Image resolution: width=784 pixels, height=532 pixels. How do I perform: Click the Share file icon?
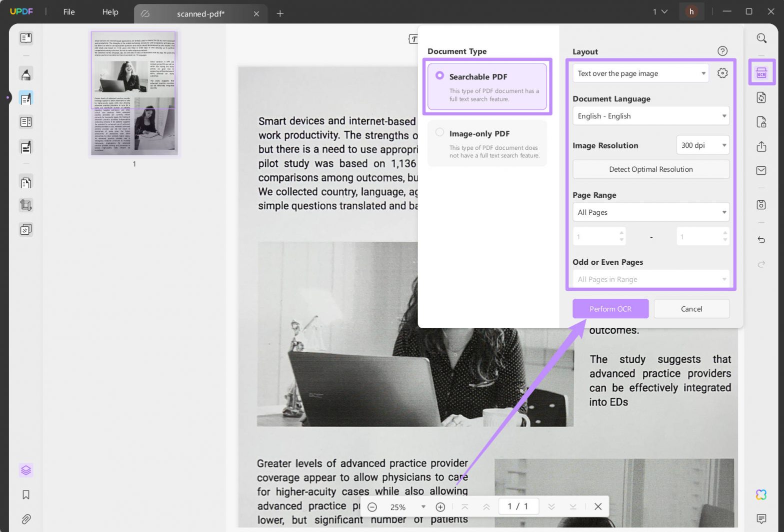coord(761,146)
